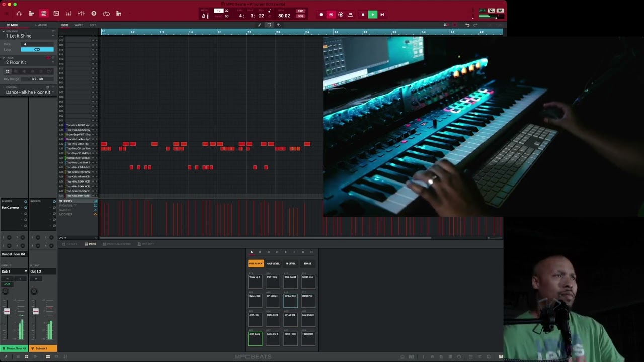Switch to the PROJECT tab
The height and width of the screenshot is (362, 644).
click(146, 244)
